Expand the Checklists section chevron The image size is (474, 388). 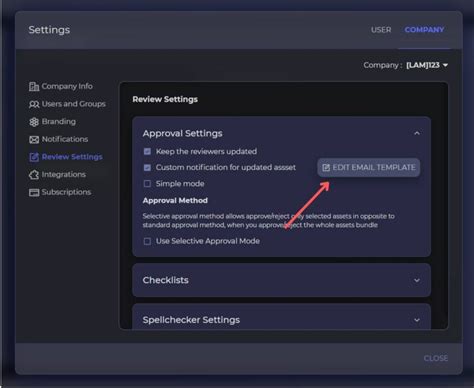[x=417, y=280]
